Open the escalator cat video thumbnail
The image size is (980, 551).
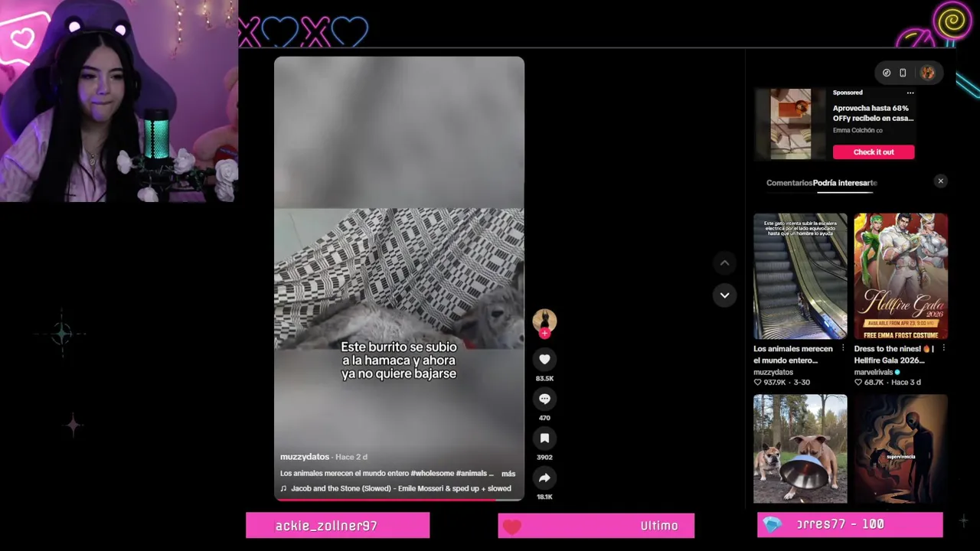click(800, 276)
